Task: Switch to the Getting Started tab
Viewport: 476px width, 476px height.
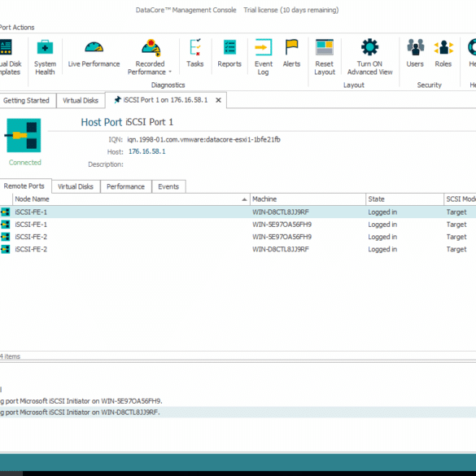Action: 26,100
